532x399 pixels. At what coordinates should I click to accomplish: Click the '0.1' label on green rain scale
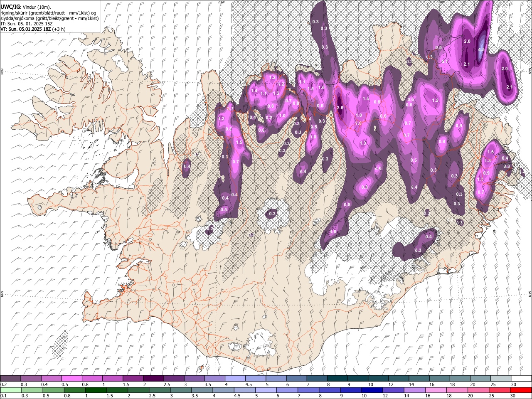pyautogui.click(x=3, y=396)
